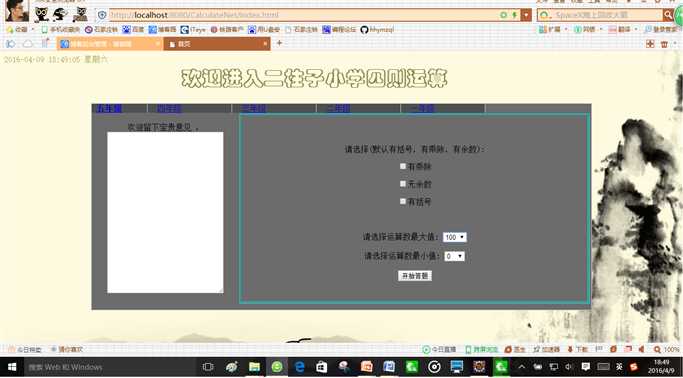Screen dimensions: 683x378
Task: Check the 有括号 checkbox
Action: (x=403, y=201)
